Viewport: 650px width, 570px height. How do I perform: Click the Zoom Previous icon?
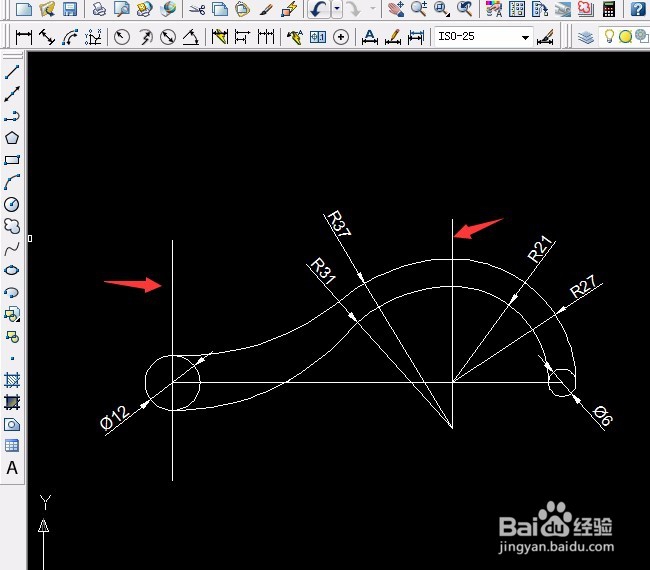pos(465,8)
